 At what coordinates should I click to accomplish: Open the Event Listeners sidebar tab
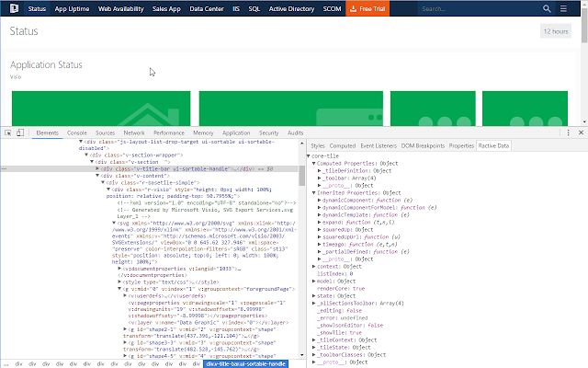click(379, 145)
